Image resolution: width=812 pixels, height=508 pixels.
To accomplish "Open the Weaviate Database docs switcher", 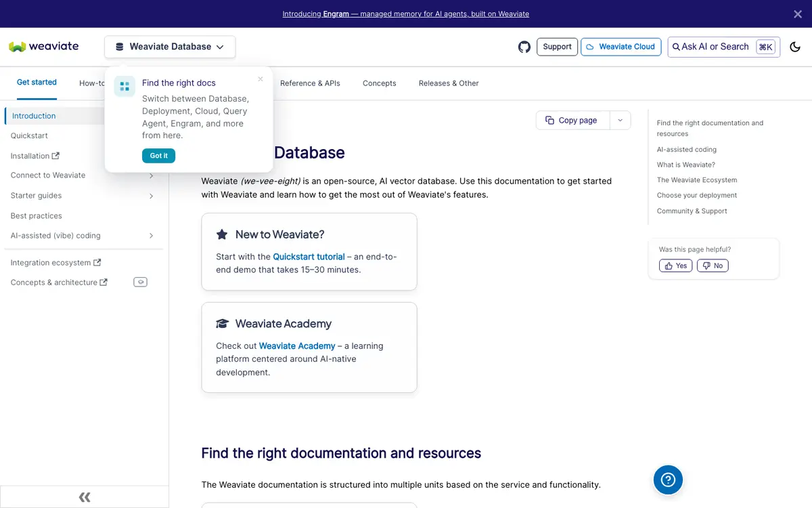I will point(170,47).
